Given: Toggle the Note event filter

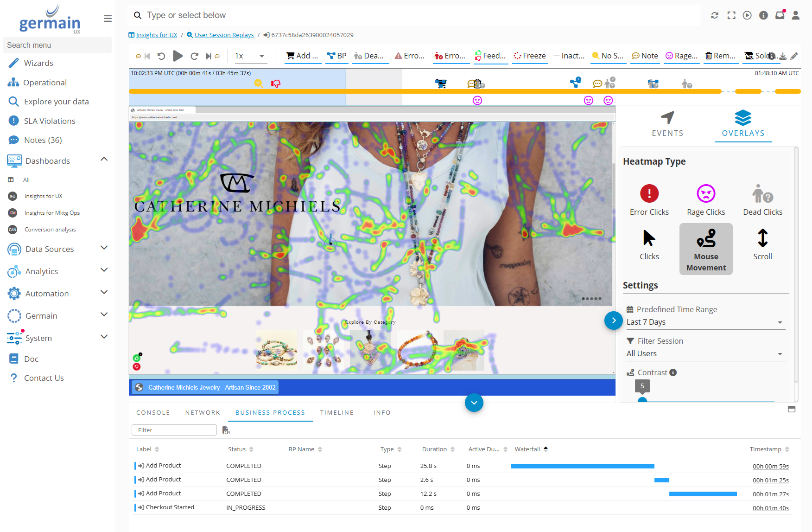Looking at the screenshot, I should point(645,56).
